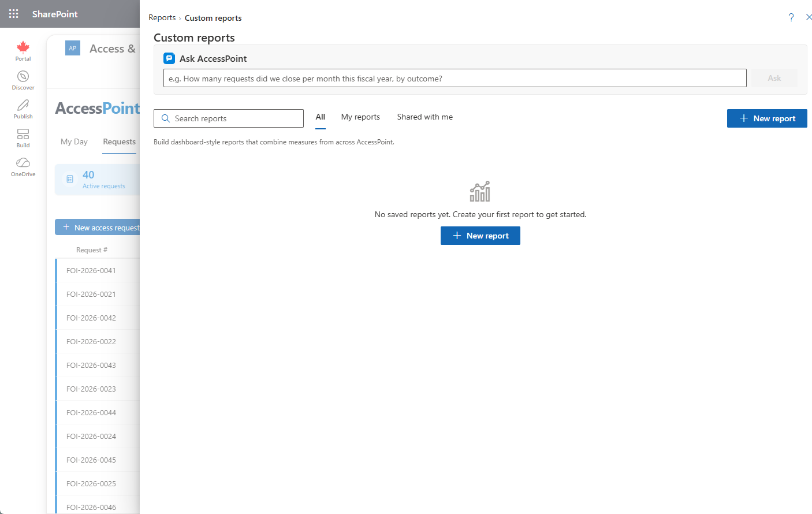Open request FOI-2026-0043
The height and width of the screenshot is (514, 812).
(91, 366)
